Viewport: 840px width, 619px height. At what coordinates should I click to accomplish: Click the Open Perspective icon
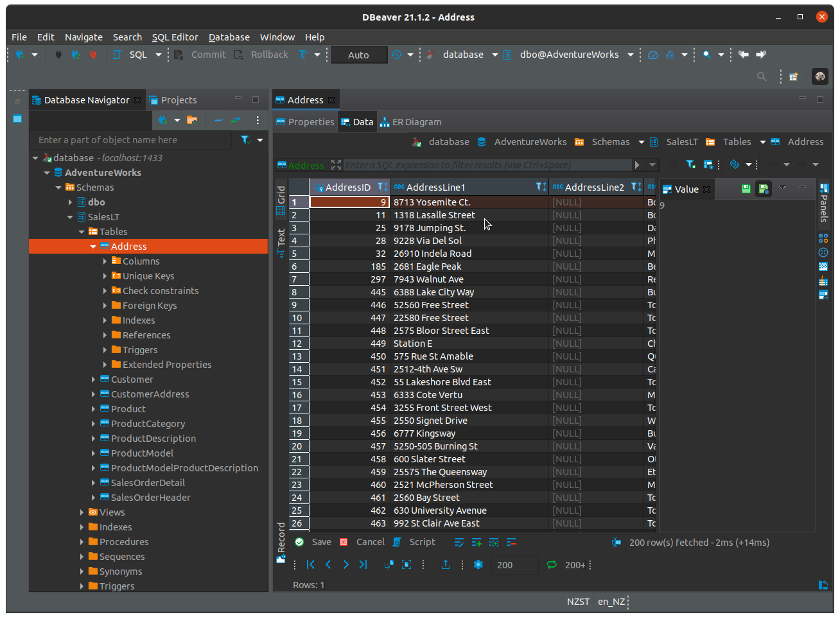tap(794, 76)
